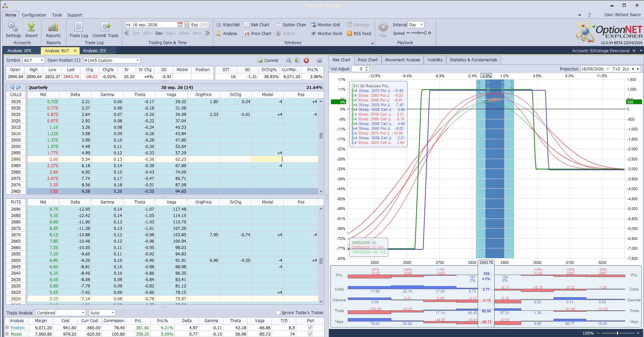Open Monitor Dock window
644x337 pixels.
coord(327,34)
